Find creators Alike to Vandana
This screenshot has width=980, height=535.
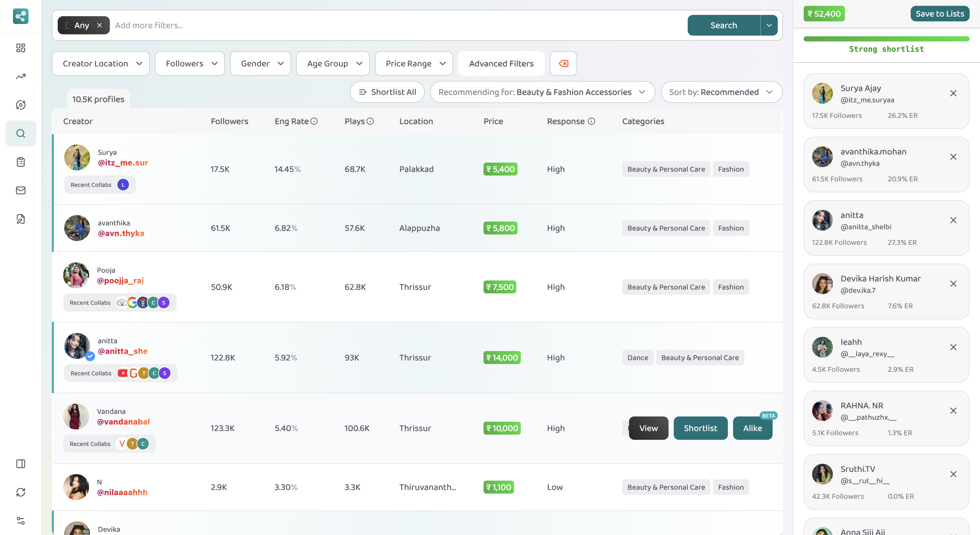pyautogui.click(x=752, y=428)
